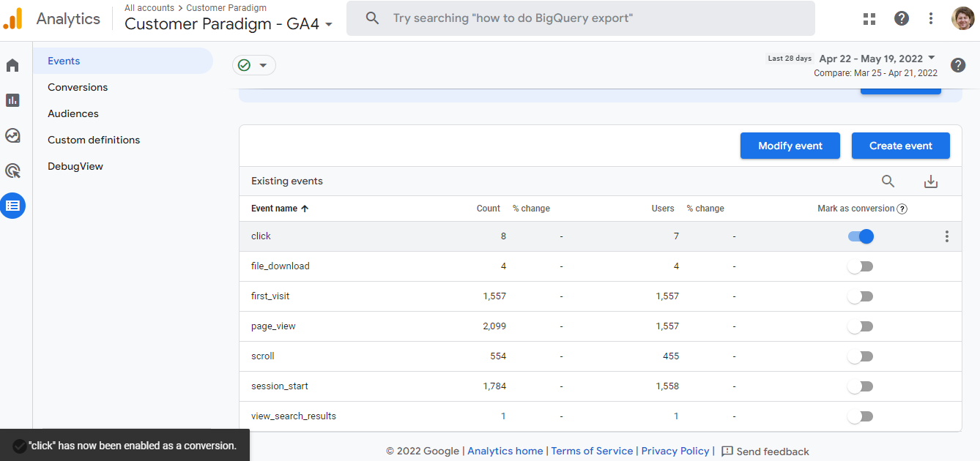
Task: Mark page_view as a conversion
Action: 861,326
